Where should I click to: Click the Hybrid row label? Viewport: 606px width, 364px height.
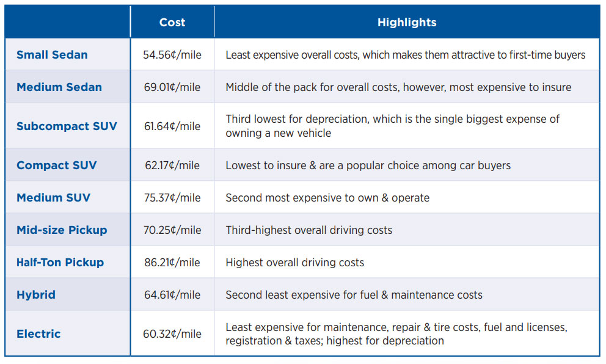point(36,295)
